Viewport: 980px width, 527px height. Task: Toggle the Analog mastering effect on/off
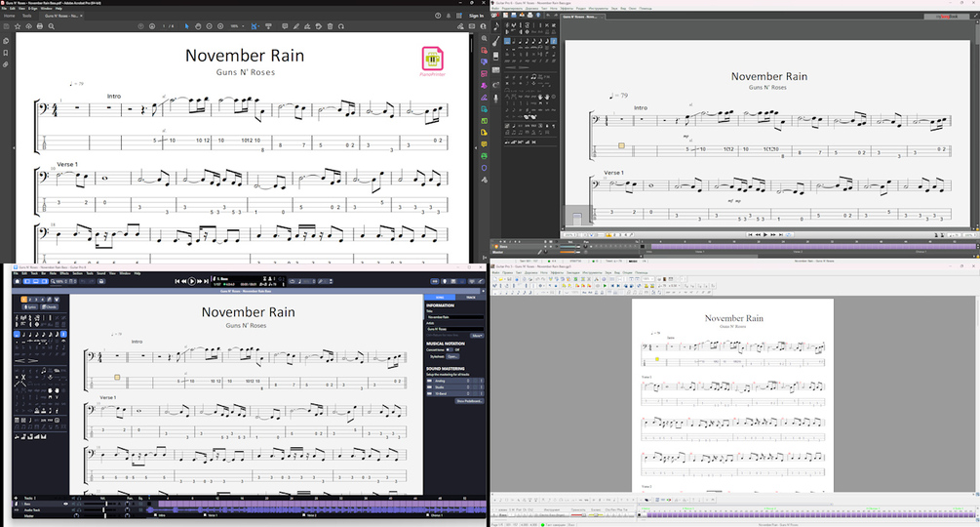click(429, 381)
